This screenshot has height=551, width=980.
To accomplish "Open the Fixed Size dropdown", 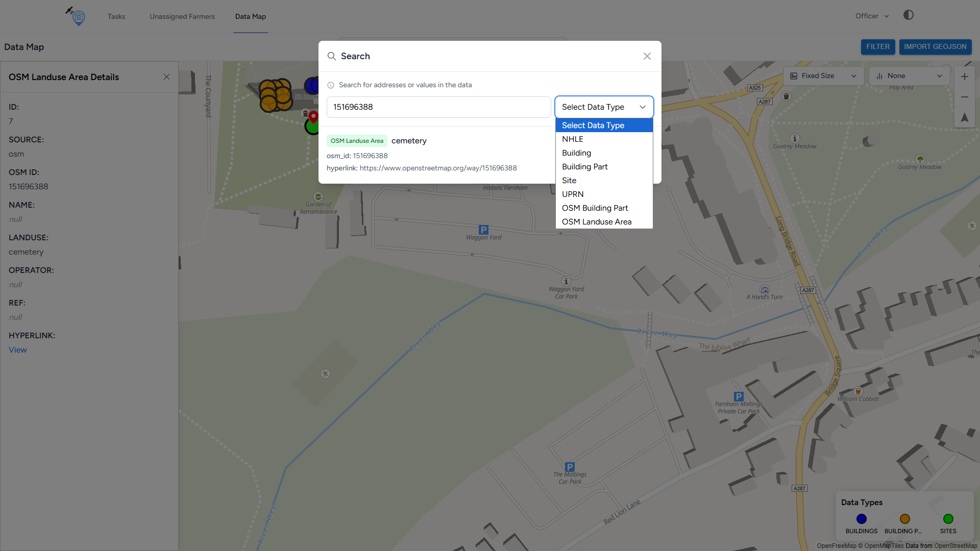I will (x=823, y=76).
